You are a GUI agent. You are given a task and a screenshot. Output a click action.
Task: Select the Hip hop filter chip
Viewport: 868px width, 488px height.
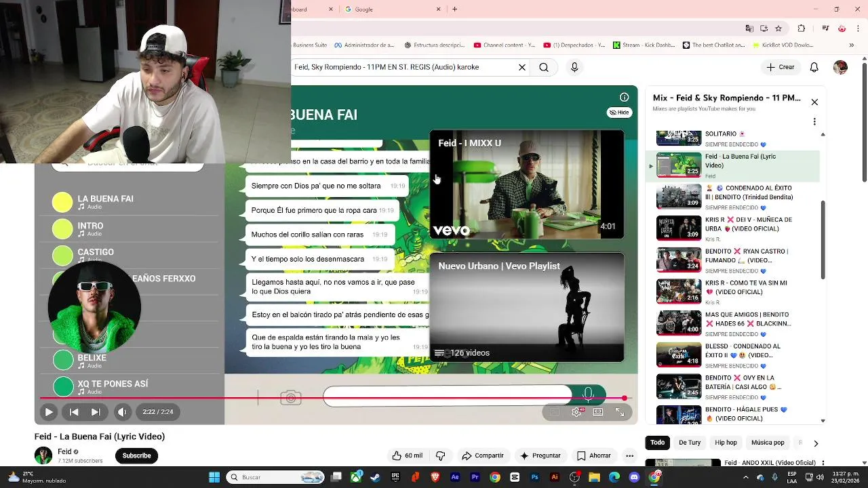pyautogui.click(x=726, y=443)
